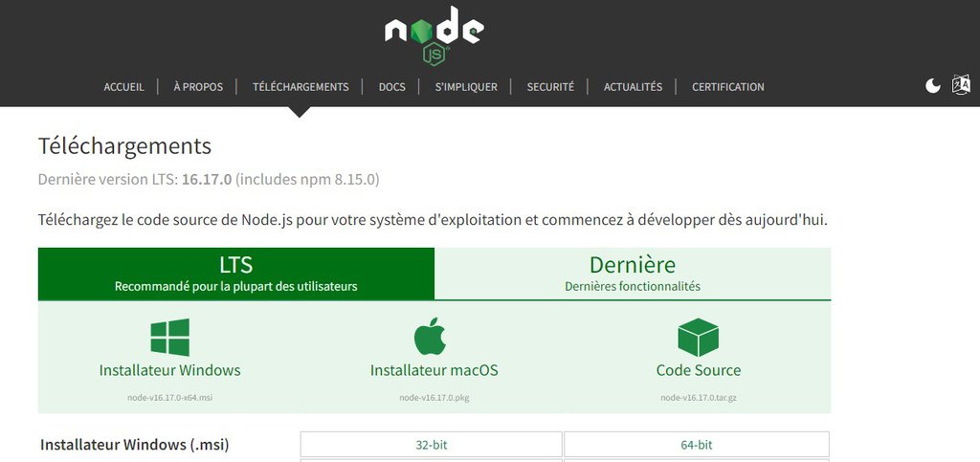The width and height of the screenshot is (980, 462).
Task: Go to ACCUEIL in the navigation
Action: point(123,87)
